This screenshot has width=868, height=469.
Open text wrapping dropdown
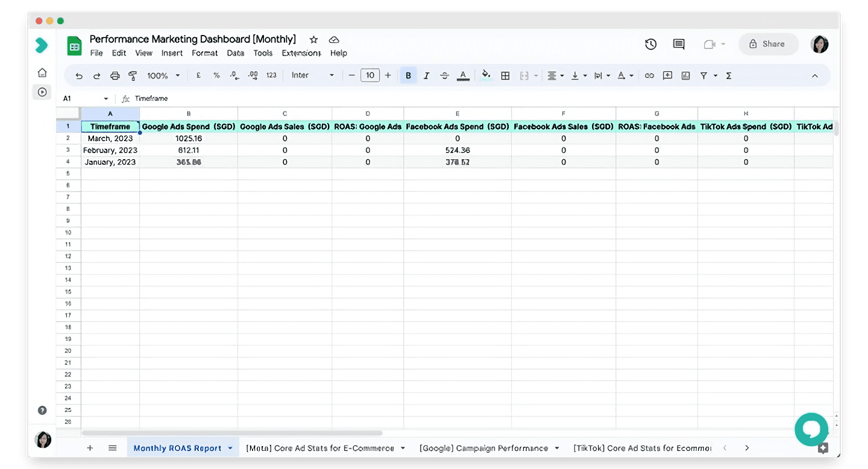[602, 76]
